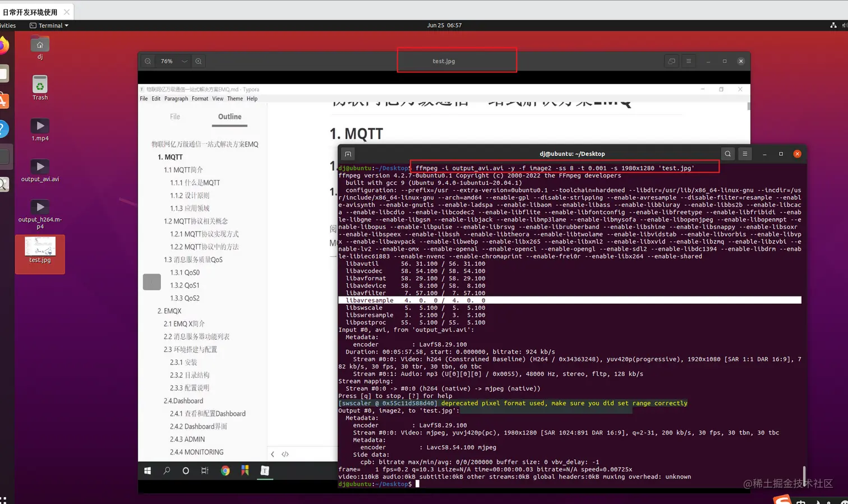Open Ubuntu Software from the dock
The width and height of the screenshot is (848, 504).
[3, 101]
